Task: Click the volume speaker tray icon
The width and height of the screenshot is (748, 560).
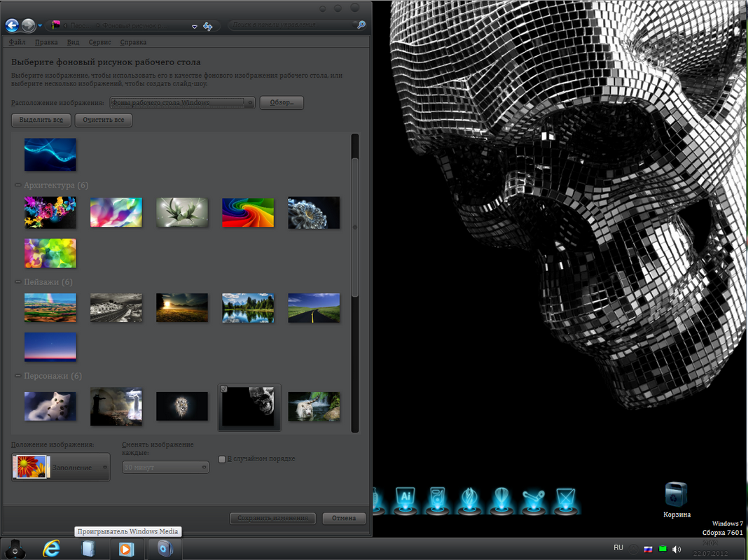Action: click(677, 549)
